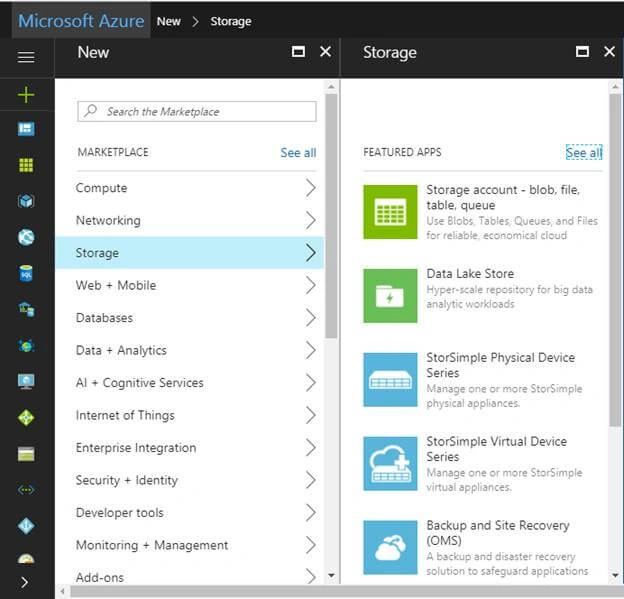Image resolution: width=624 pixels, height=599 pixels.
Task: Click the bottom horizontal scrollbar
Action: (x=346, y=591)
